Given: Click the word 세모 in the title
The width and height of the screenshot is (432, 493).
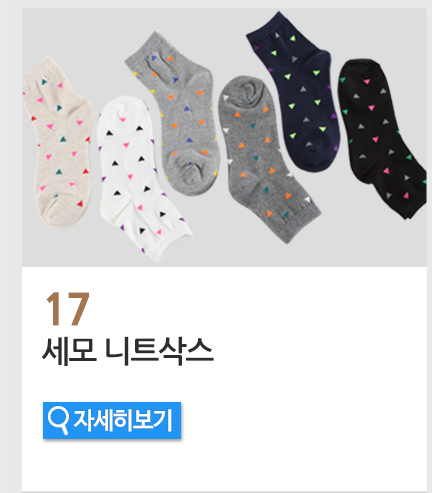Looking at the screenshot, I should tap(69, 351).
